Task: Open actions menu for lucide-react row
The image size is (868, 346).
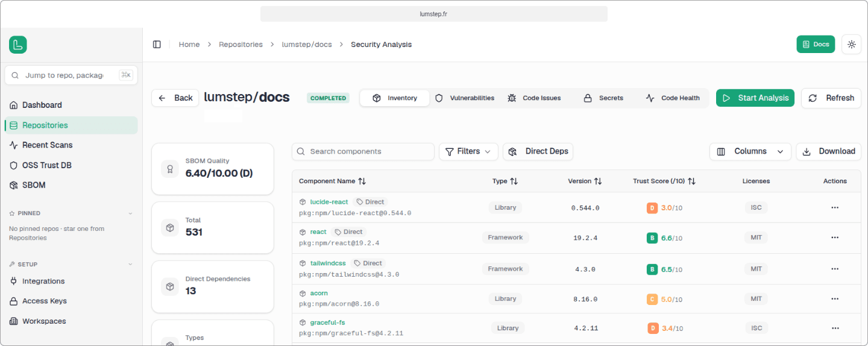Action: [835, 207]
